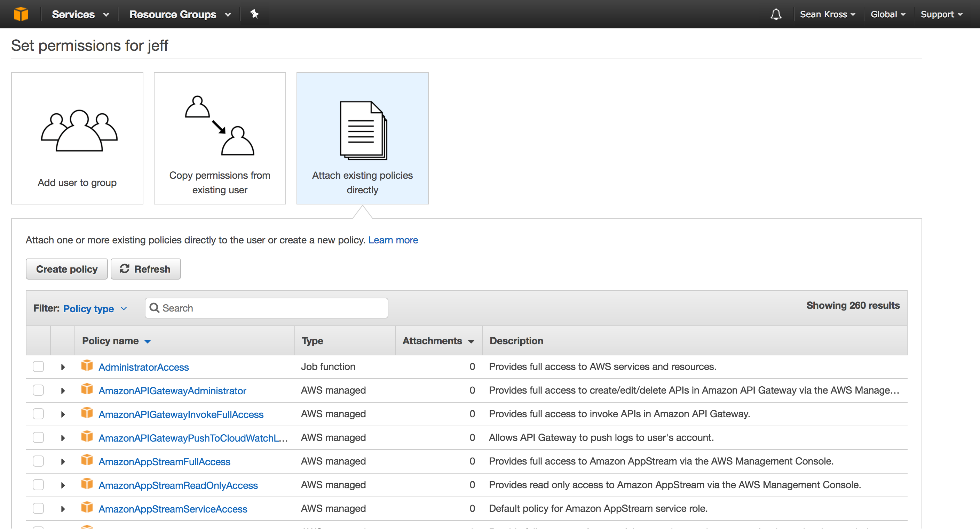Click the stacked documents policy icon
The image size is (980, 532).
pyautogui.click(x=363, y=130)
